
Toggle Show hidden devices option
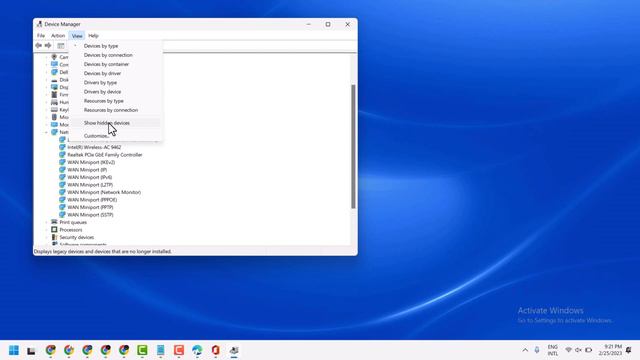(x=116, y=123)
